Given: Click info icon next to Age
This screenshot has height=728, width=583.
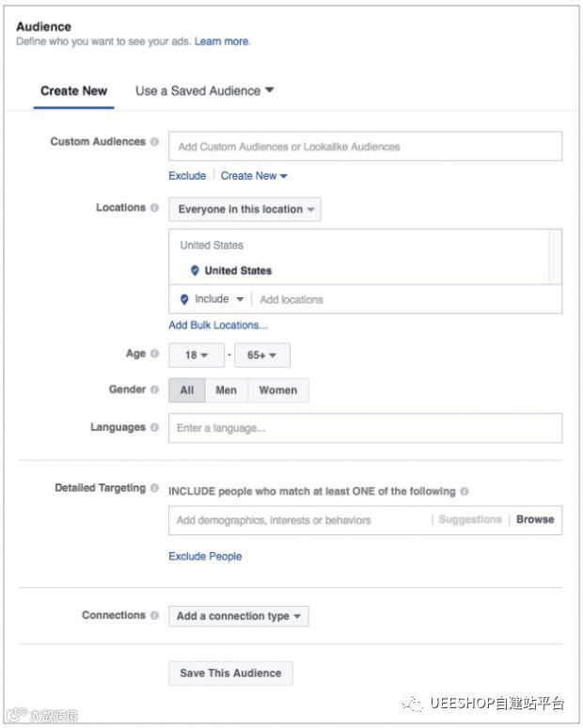Looking at the screenshot, I should [x=154, y=354].
